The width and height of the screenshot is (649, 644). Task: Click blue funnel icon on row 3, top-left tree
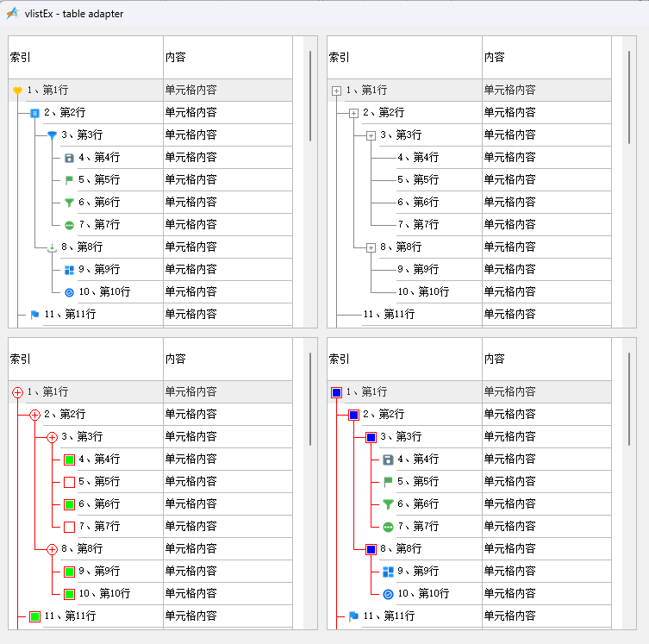pyautogui.click(x=52, y=135)
